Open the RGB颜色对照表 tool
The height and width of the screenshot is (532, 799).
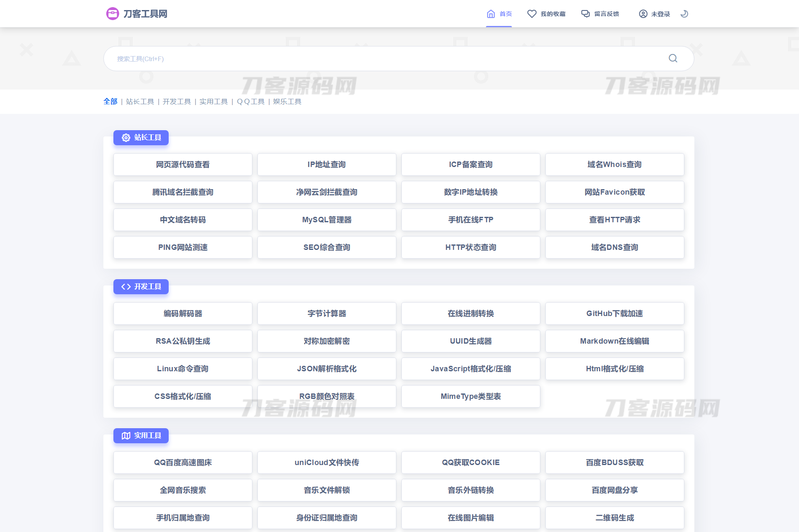click(x=326, y=396)
